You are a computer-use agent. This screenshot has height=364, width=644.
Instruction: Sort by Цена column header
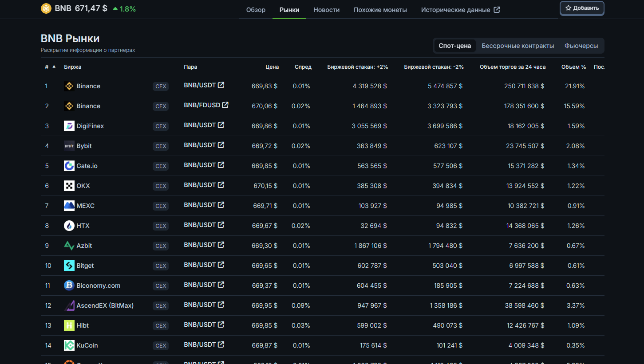pos(272,67)
